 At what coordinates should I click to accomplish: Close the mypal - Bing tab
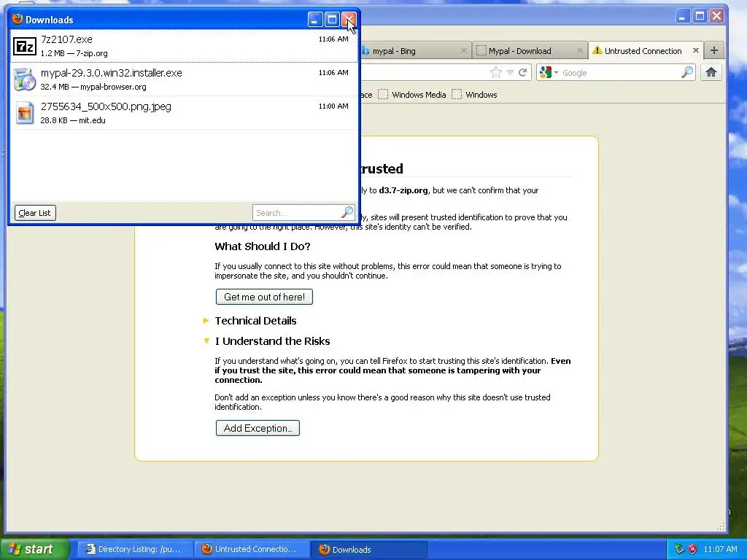pyautogui.click(x=463, y=50)
